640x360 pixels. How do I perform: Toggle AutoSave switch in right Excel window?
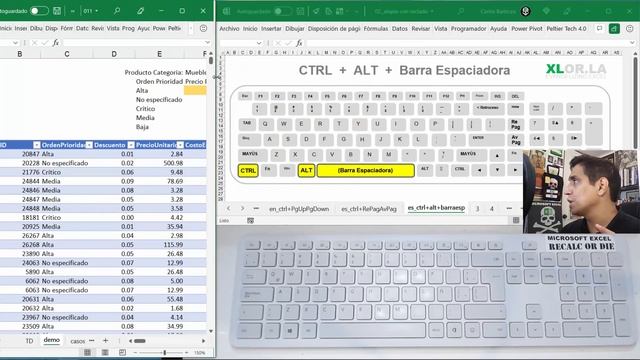[282, 11]
